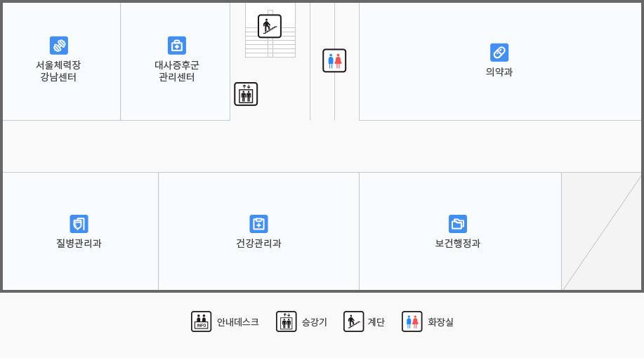This screenshot has height=358, width=644.
Task: Click the stairs icon on the floor map
Action: (270, 26)
